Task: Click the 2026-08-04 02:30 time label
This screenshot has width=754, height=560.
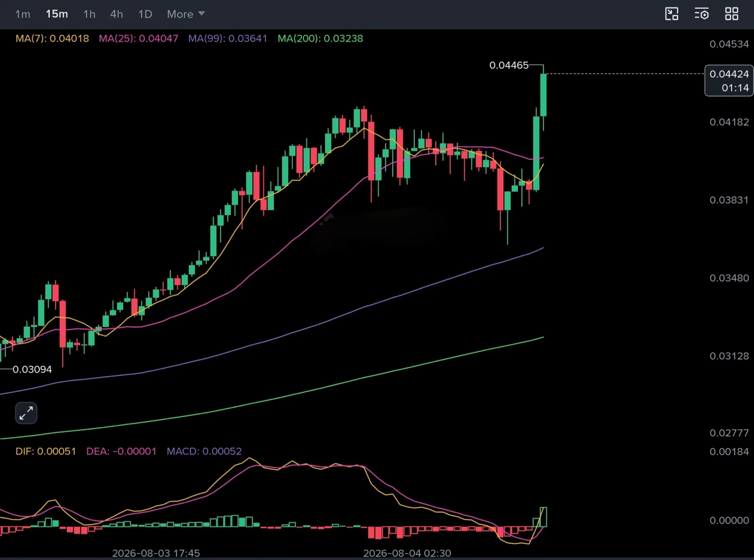Action: (x=407, y=553)
